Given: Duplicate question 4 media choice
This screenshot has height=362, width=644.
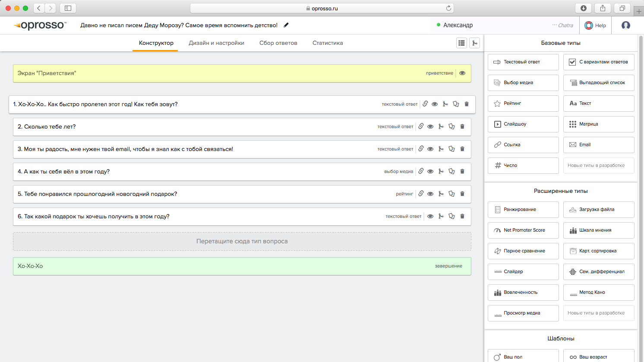Looking at the screenshot, I should click(451, 171).
